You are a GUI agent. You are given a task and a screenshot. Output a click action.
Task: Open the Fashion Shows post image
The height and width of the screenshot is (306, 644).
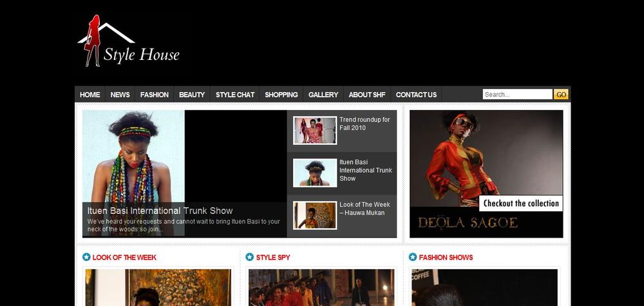(x=485, y=287)
